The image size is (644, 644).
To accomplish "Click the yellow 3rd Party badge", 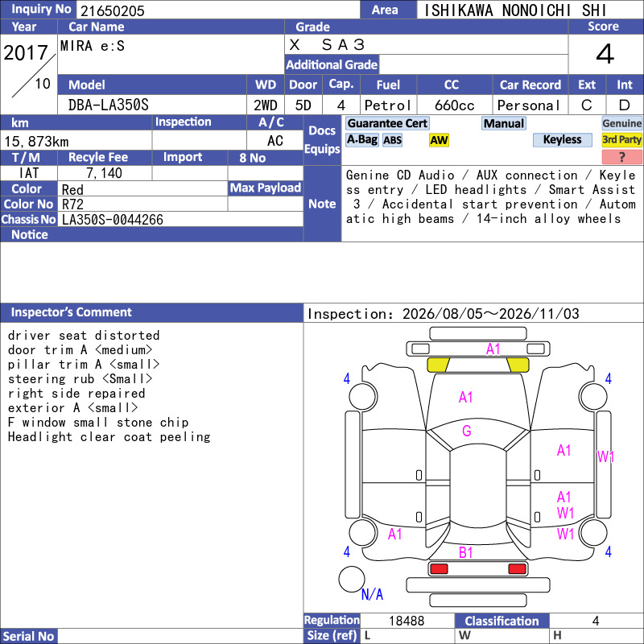I will pos(621,139).
